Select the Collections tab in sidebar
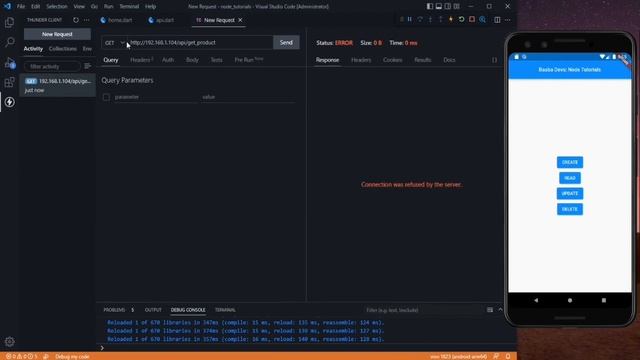The width and height of the screenshot is (640, 360). pos(62,49)
